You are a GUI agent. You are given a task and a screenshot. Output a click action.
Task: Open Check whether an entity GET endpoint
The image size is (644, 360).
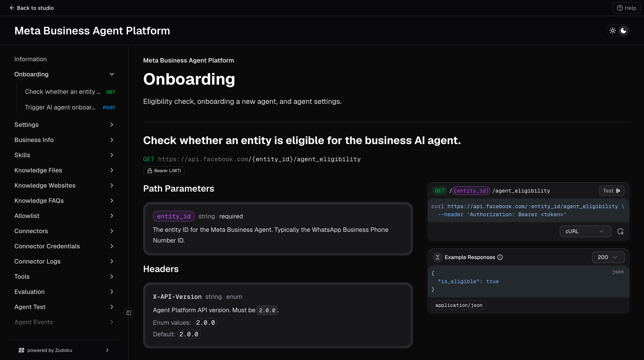click(x=70, y=92)
